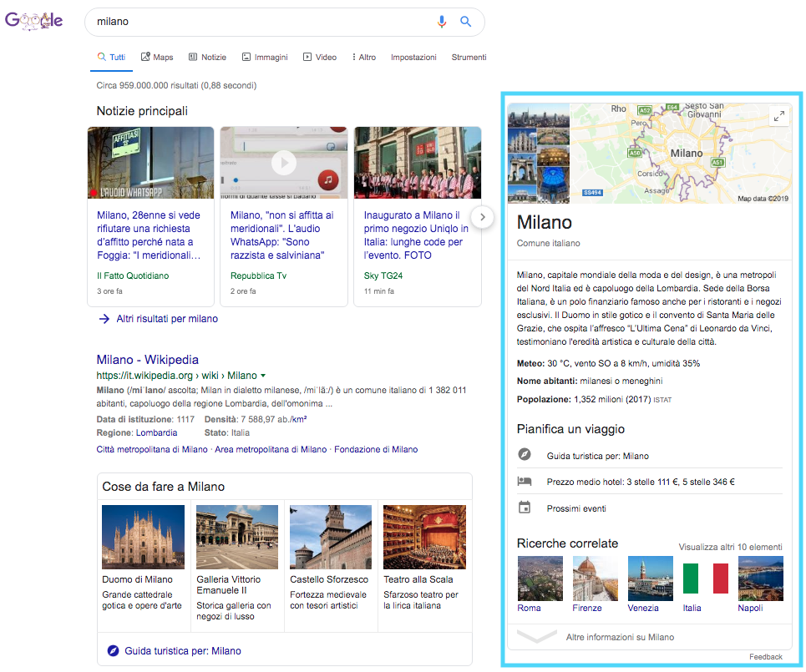Open Area metropolitana di Milano link

pyautogui.click(x=271, y=449)
